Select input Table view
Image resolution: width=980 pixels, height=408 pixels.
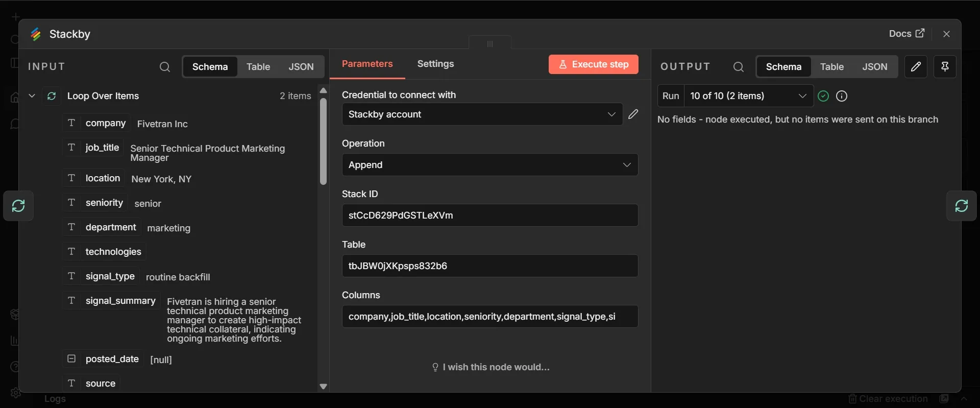(258, 67)
